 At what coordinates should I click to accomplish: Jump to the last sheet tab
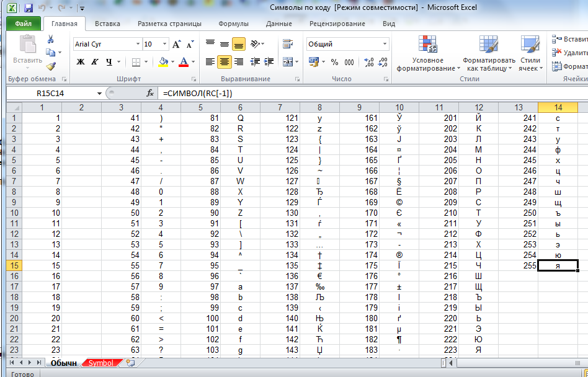coord(39,363)
